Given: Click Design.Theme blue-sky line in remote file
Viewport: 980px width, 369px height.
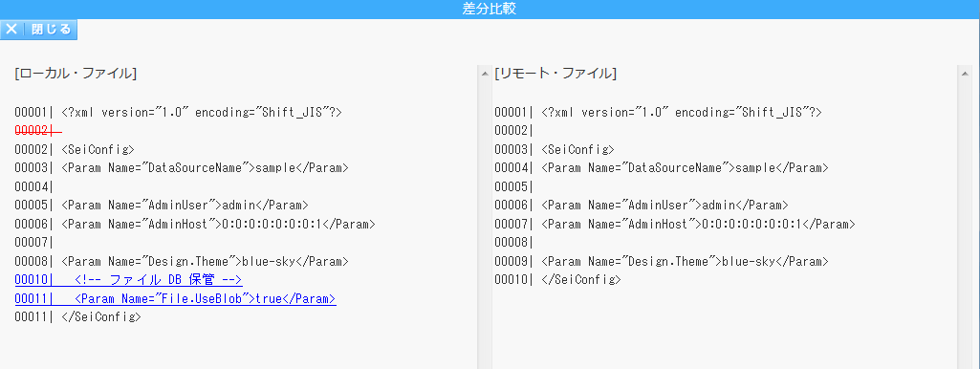Looking at the screenshot, I should [662, 261].
